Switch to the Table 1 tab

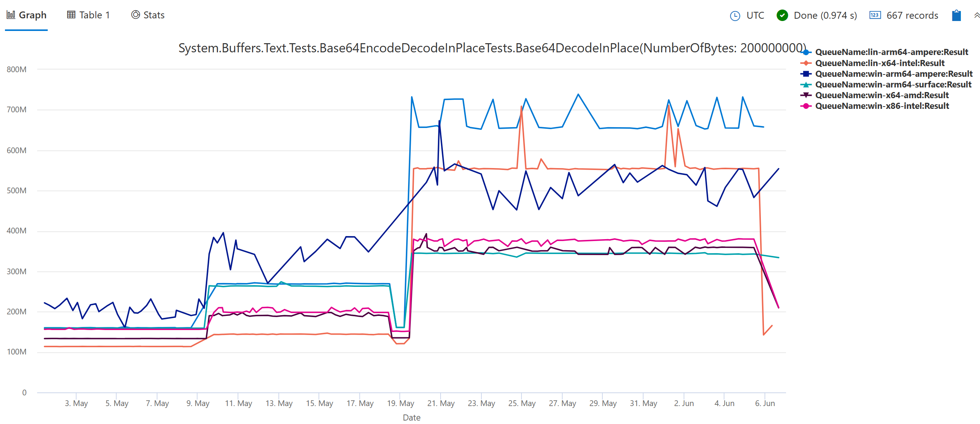click(94, 15)
